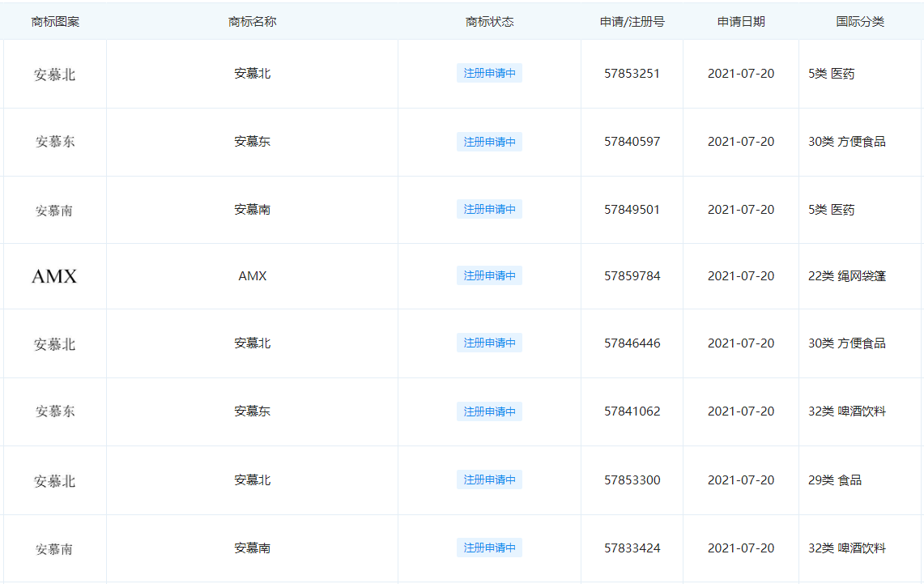
Task: Click the 申请日期 column header
Action: (741, 22)
